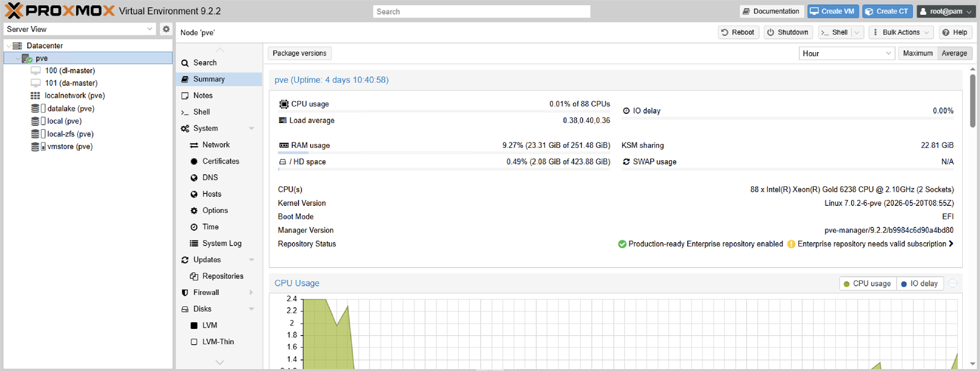The width and height of the screenshot is (980, 371).
Task: Click the summary panel vertical scrollbar
Action: 972,101
